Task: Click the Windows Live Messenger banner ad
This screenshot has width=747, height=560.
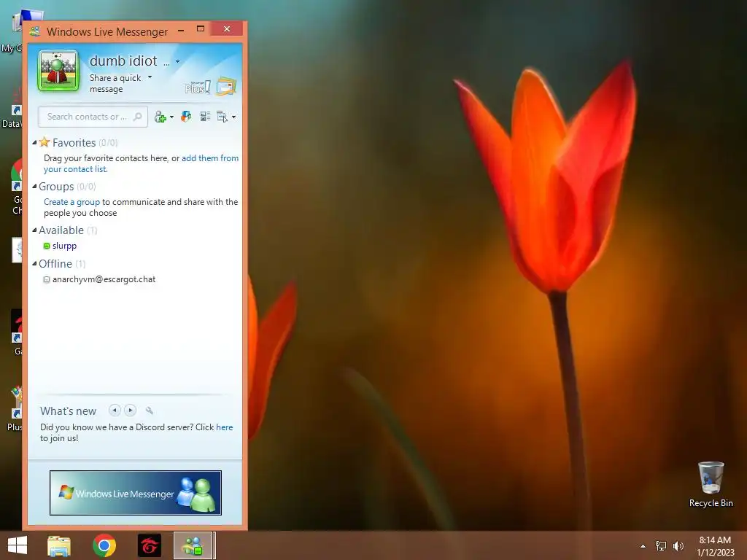Action: pyautogui.click(x=135, y=493)
